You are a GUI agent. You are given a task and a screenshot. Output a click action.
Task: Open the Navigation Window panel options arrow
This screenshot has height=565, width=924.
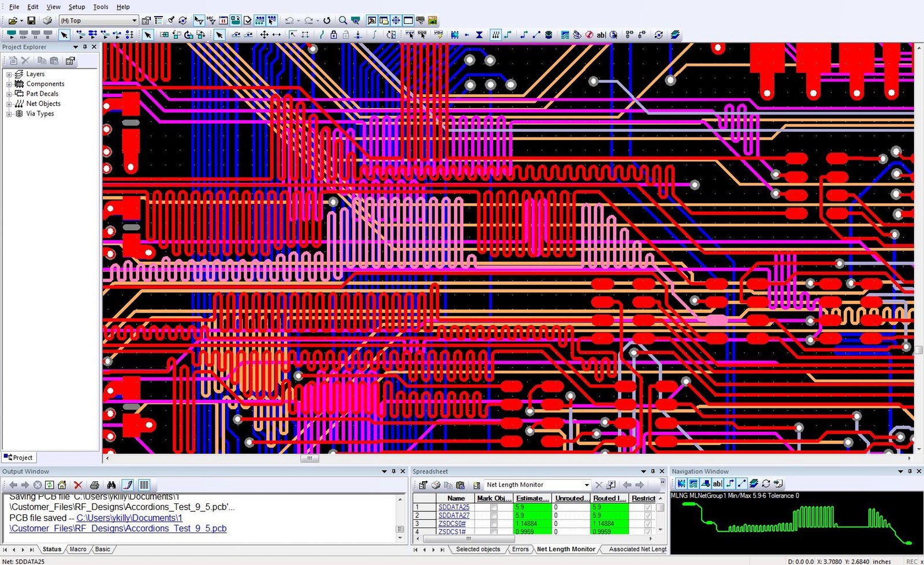pyautogui.click(x=900, y=471)
